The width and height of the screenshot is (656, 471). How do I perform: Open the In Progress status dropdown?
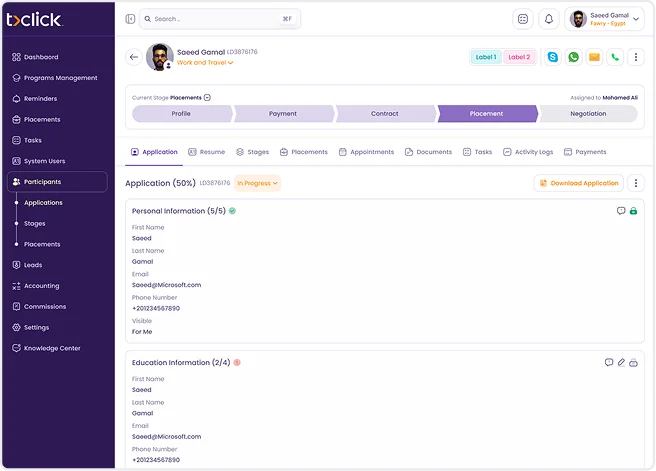[258, 183]
